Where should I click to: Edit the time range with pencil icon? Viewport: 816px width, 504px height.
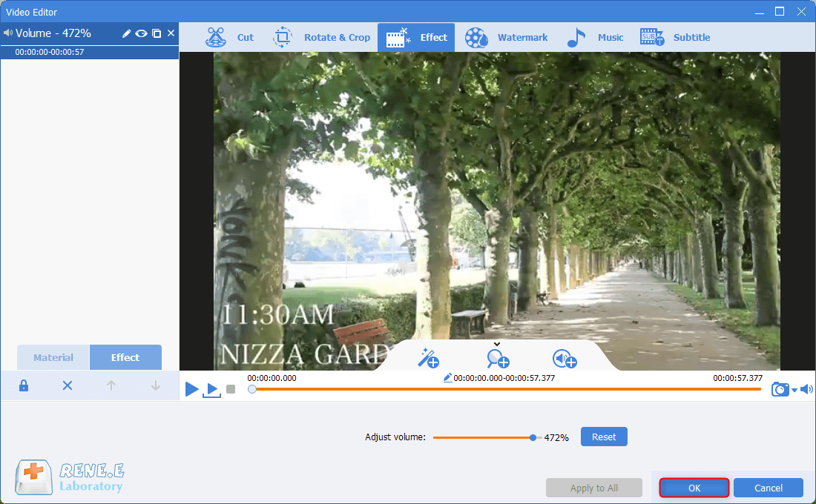coord(447,378)
